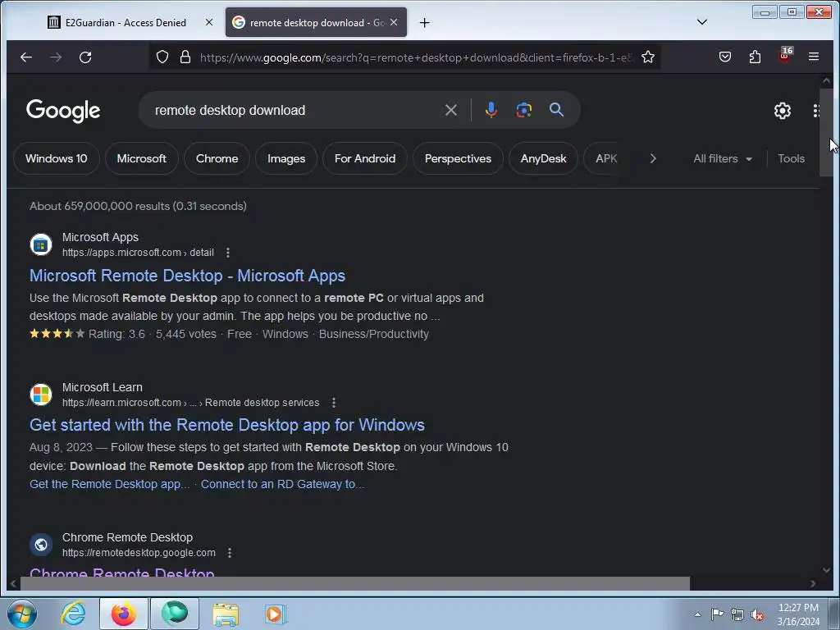Open Firefox application hamburger menu
The width and height of the screenshot is (840, 630).
[813, 57]
